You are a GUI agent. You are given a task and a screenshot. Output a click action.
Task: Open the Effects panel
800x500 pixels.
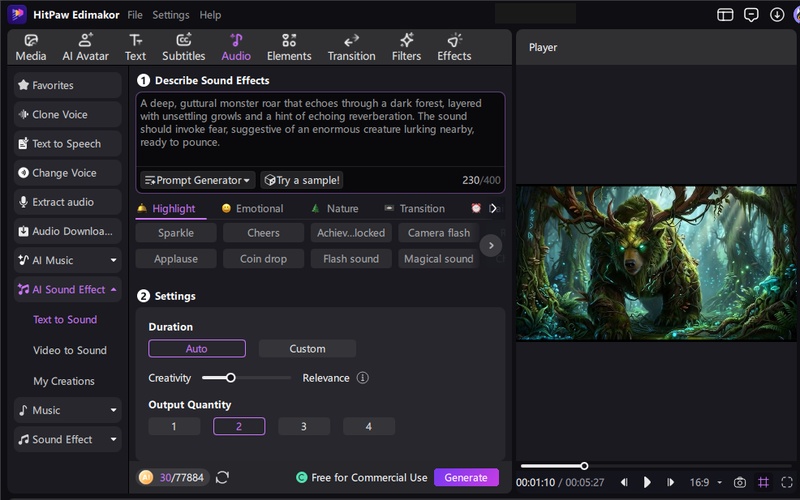click(x=454, y=47)
